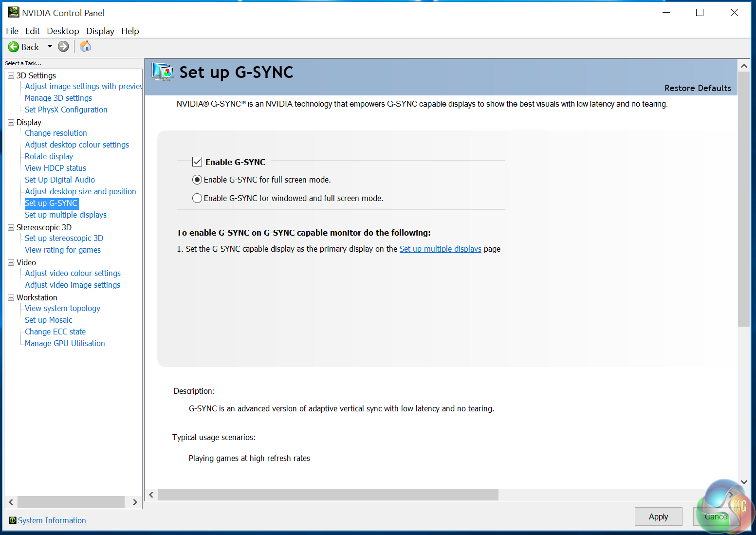Open Set up Mosaic
The width and height of the screenshot is (756, 535).
pos(49,320)
